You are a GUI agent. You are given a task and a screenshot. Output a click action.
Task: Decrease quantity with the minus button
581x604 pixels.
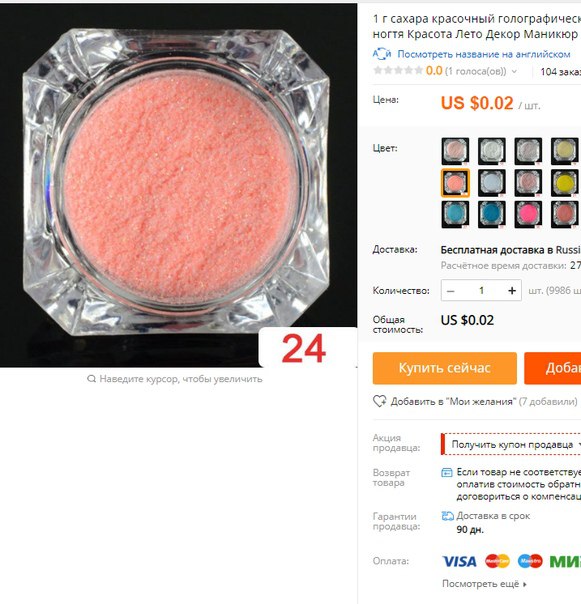click(450, 290)
